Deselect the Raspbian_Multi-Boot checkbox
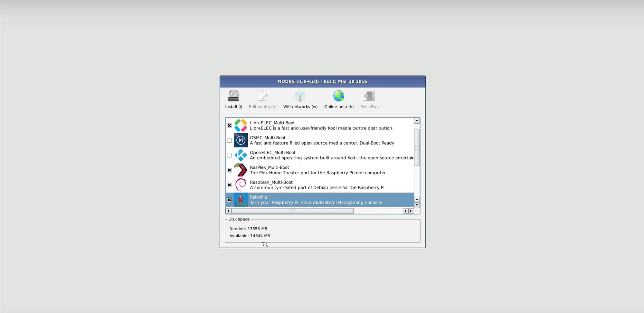This screenshot has height=313, width=644. click(229, 185)
